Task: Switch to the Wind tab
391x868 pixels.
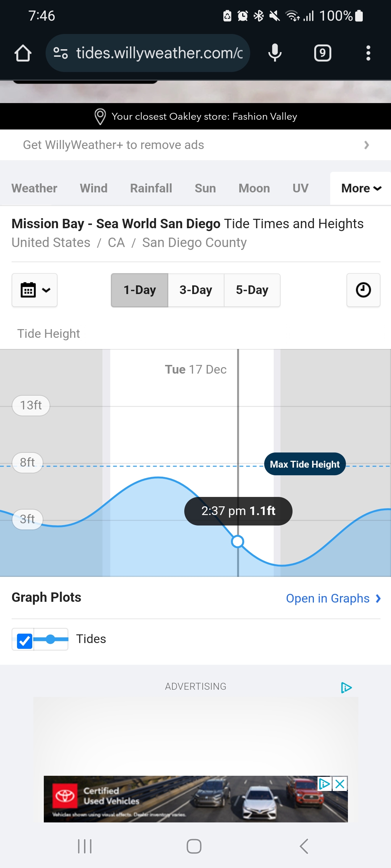Action: [x=94, y=188]
